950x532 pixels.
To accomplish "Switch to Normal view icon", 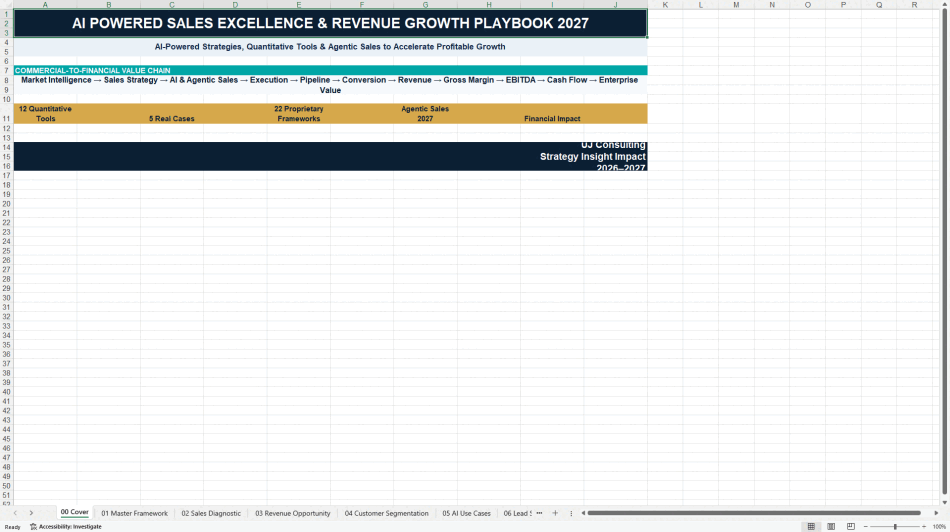I will [x=811, y=527].
